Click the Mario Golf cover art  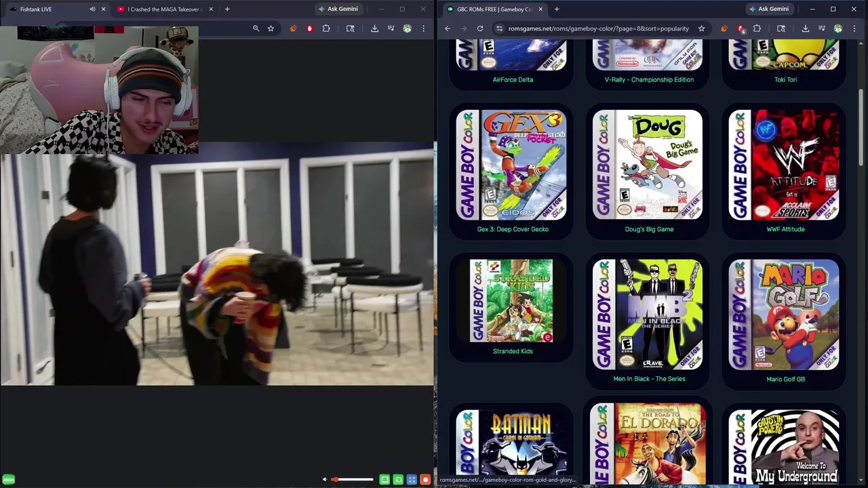click(784, 314)
